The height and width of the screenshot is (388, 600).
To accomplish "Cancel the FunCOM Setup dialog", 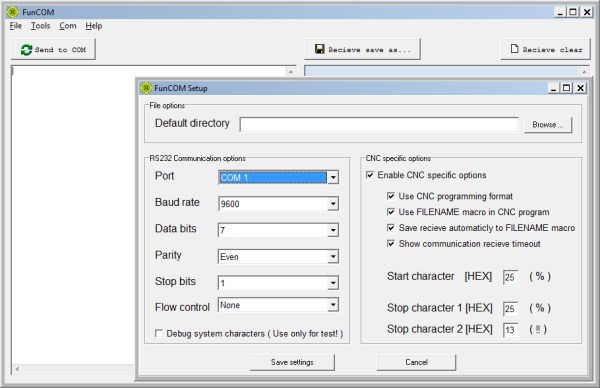I will pyautogui.click(x=416, y=362).
